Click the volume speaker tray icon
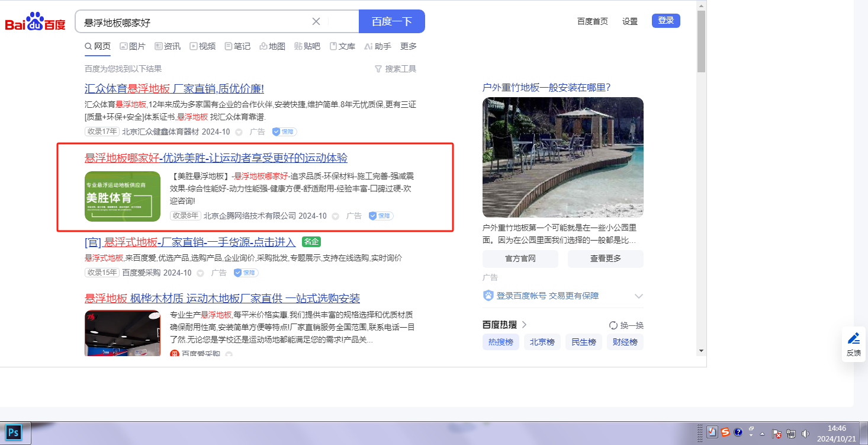This screenshot has height=445, width=868. (805, 433)
